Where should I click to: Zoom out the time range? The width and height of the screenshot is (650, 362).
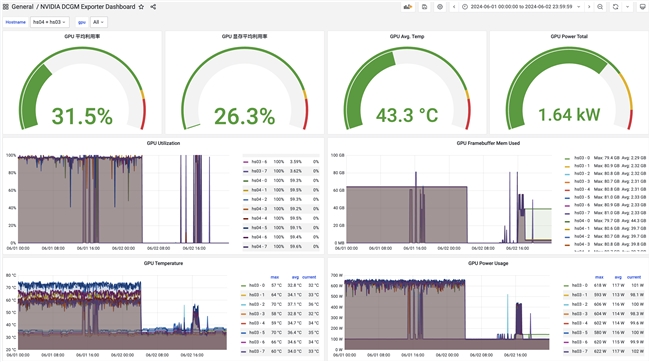pyautogui.click(x=600, y=7)
